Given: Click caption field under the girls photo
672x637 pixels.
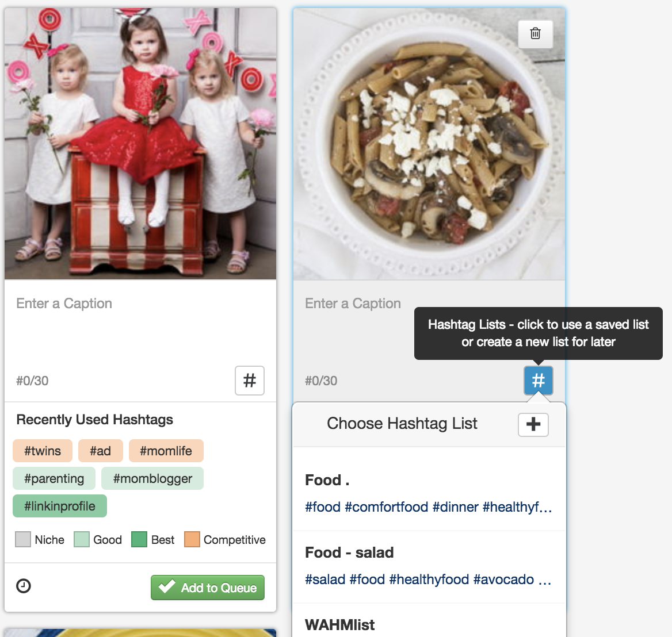Looking at the screenshot, I should (140, 322).
